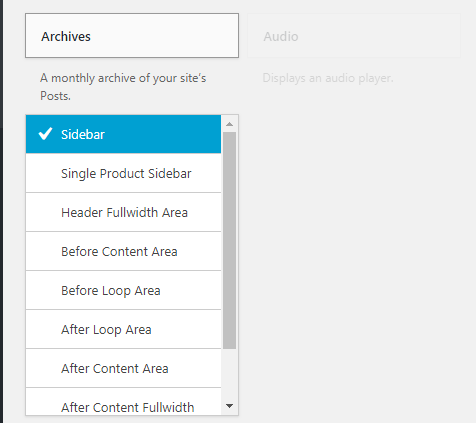Click the dark admin menu edge at left

click(x=1, y=211)
